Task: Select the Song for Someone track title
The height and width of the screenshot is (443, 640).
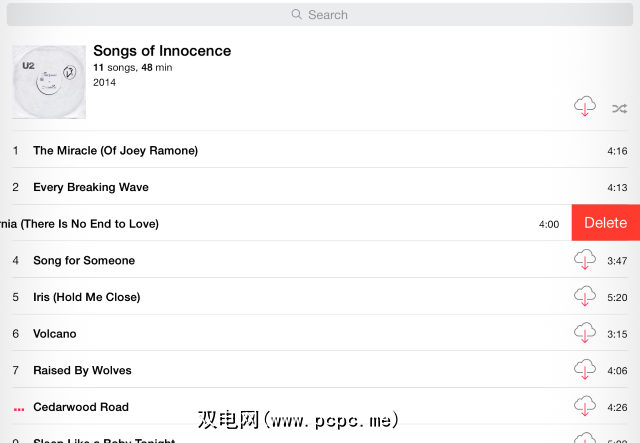Action: pos(84,260)
